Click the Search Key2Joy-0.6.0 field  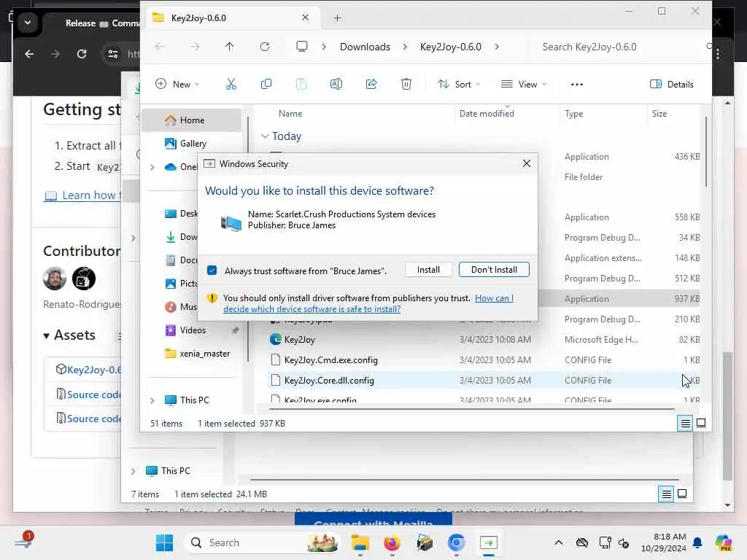tap(619, 47)
